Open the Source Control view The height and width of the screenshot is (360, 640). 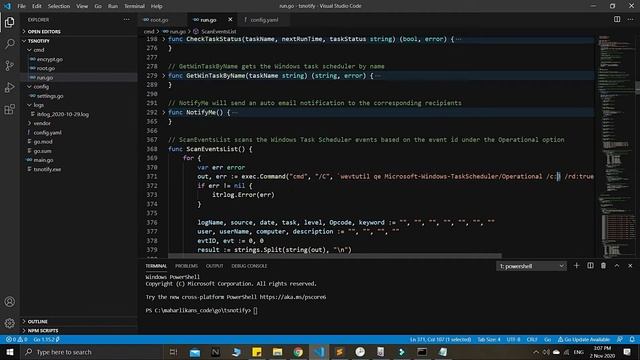[x=10, y=65]
